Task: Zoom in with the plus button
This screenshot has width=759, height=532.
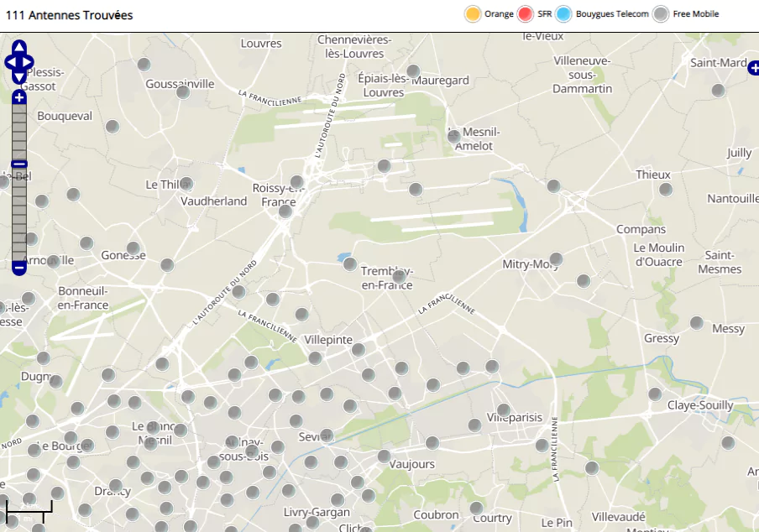Action: click(19, 97)
